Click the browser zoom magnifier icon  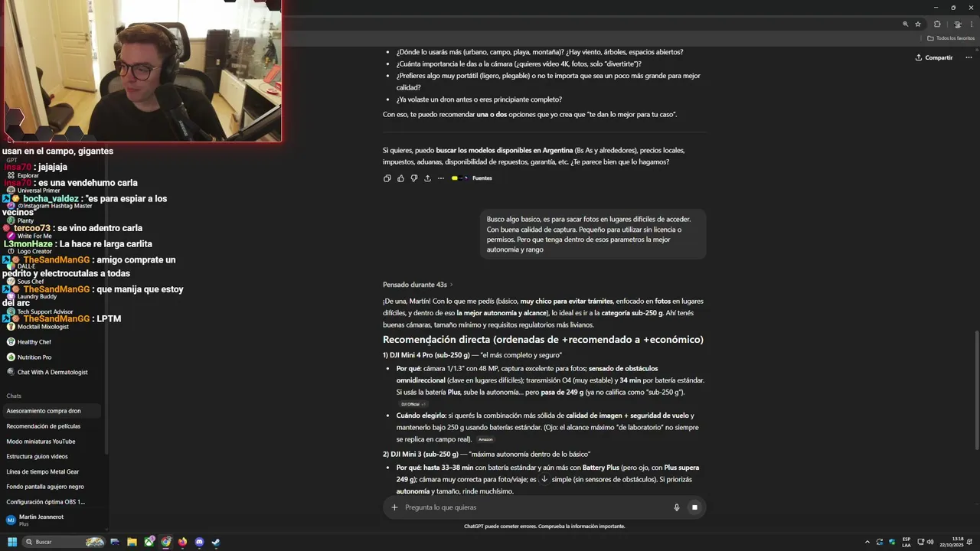(905, 24)
